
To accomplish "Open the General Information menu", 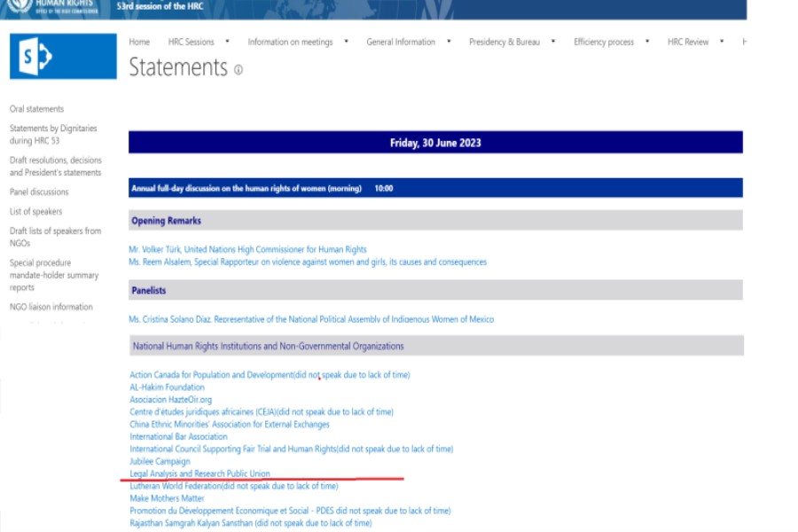I will point(401,42).
